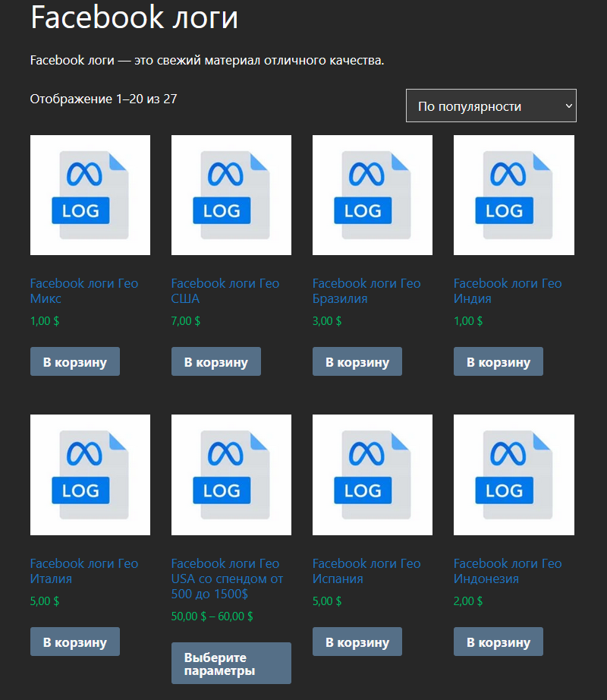Open 'Facebook логи Гео Индонезия' product link
This screenshot has height=700, width=607.
508,571
